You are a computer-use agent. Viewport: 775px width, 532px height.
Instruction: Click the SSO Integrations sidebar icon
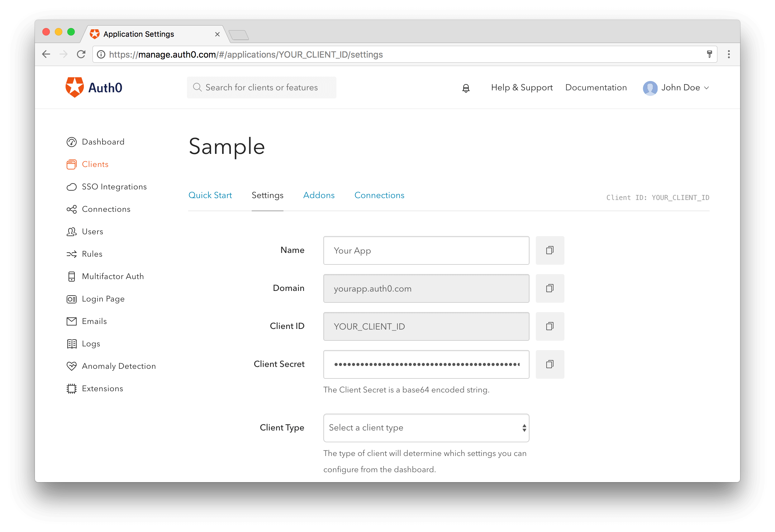click(x=72, y=187)
